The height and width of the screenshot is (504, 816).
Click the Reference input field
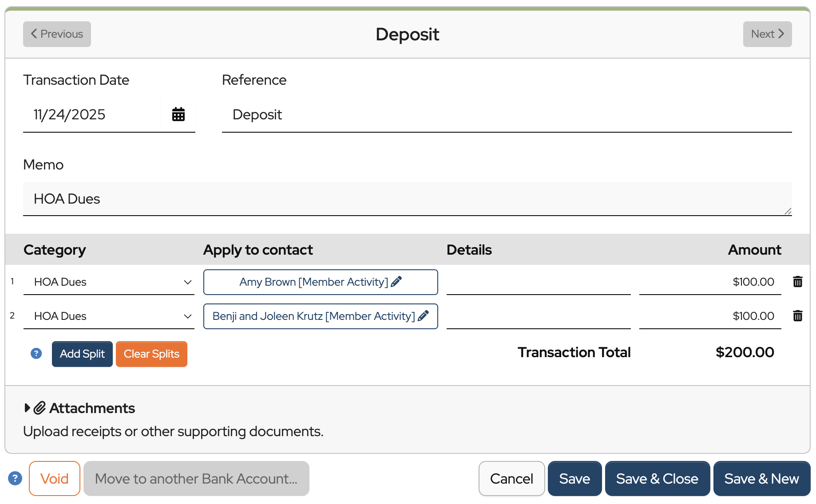pyautogui.click(x=506, y=115)
